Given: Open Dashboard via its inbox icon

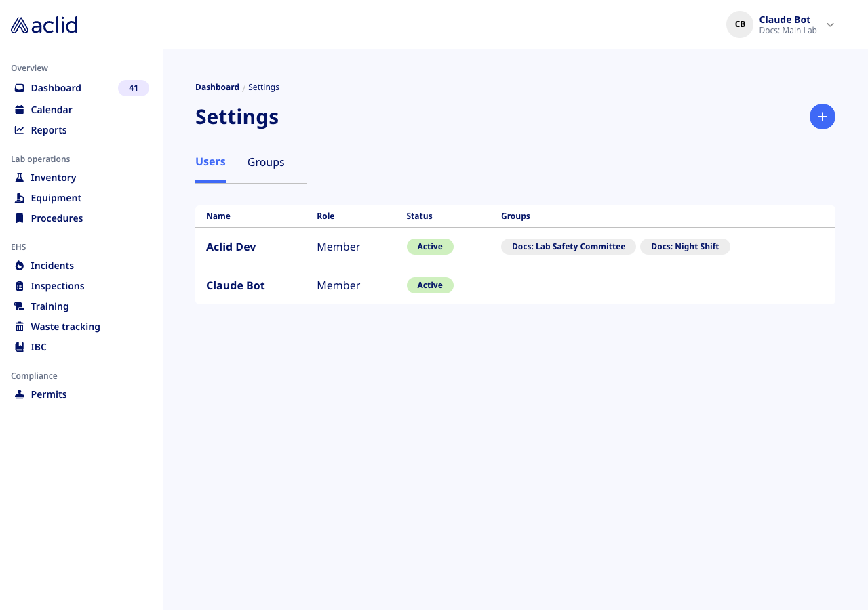Looking at the screenshot, I should [20, 88].
